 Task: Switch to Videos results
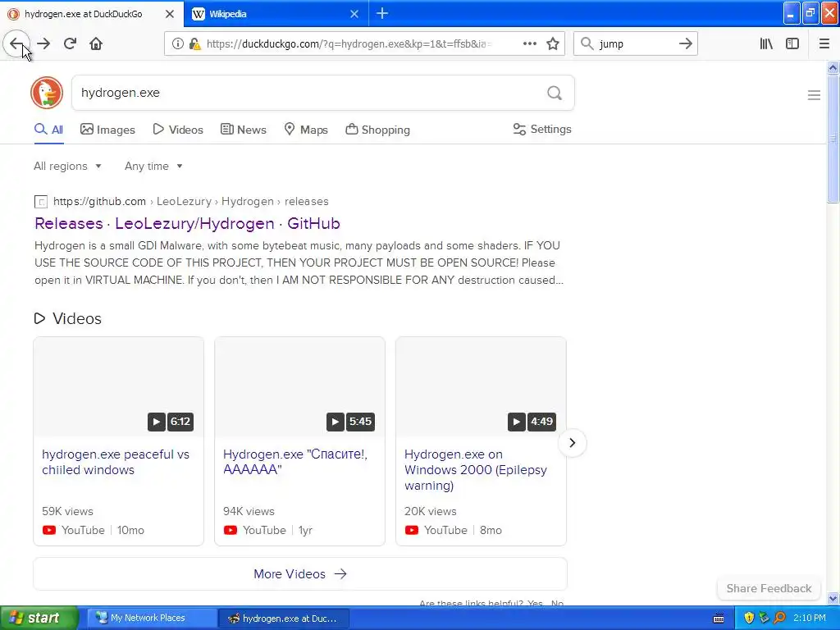click(178, 129)
